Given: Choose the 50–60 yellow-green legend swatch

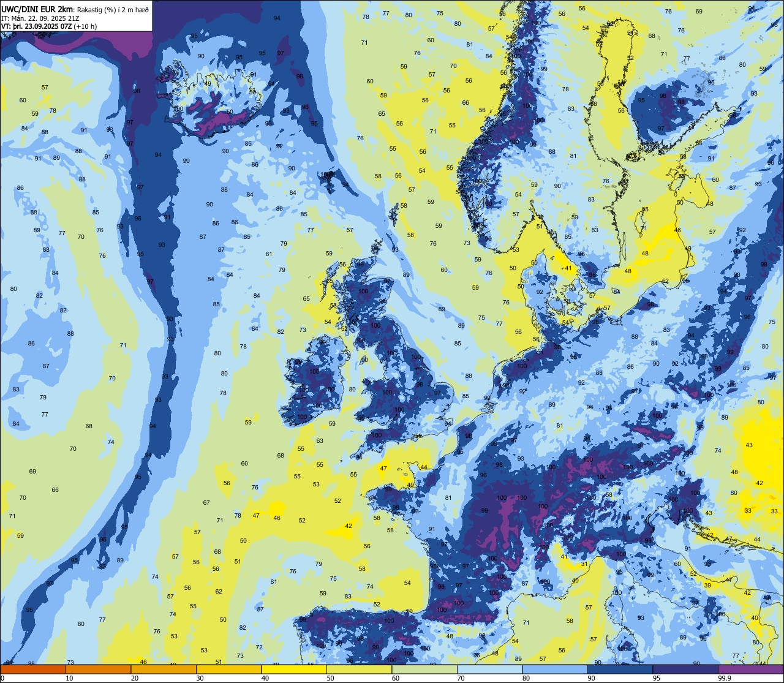Looking at the screenshot, I should pyautogui.click(x=360, y=670).
